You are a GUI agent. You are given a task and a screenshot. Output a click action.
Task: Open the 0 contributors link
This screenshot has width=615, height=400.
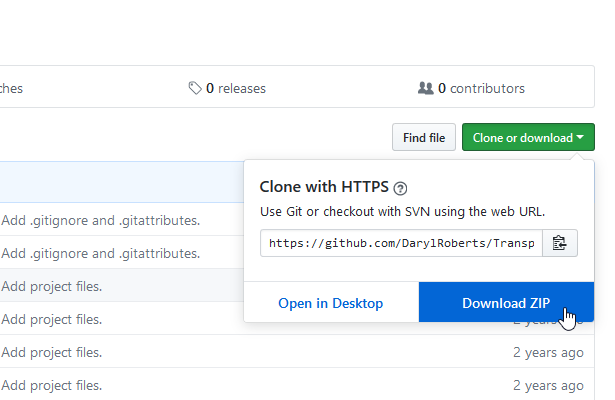coord(471,88)
